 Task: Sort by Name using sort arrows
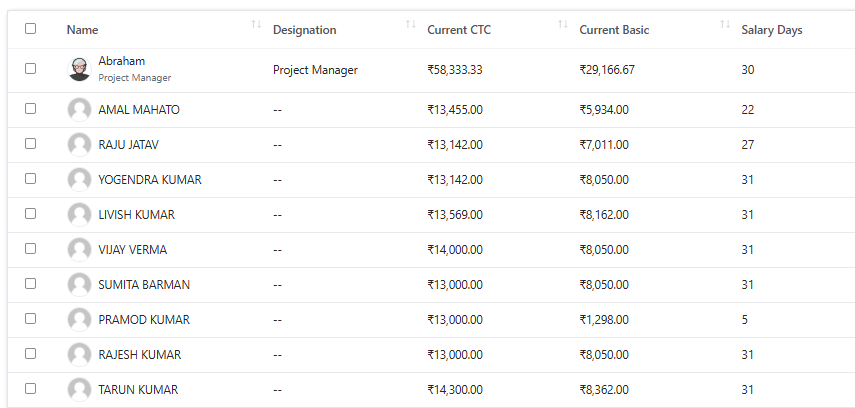tap(256, 24)
